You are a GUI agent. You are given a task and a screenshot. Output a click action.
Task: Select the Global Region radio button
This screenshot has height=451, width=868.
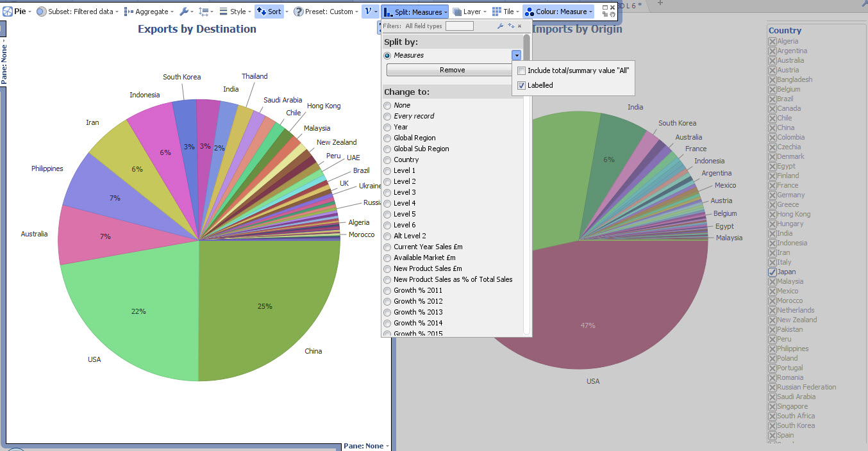click(x=387, y=138)
